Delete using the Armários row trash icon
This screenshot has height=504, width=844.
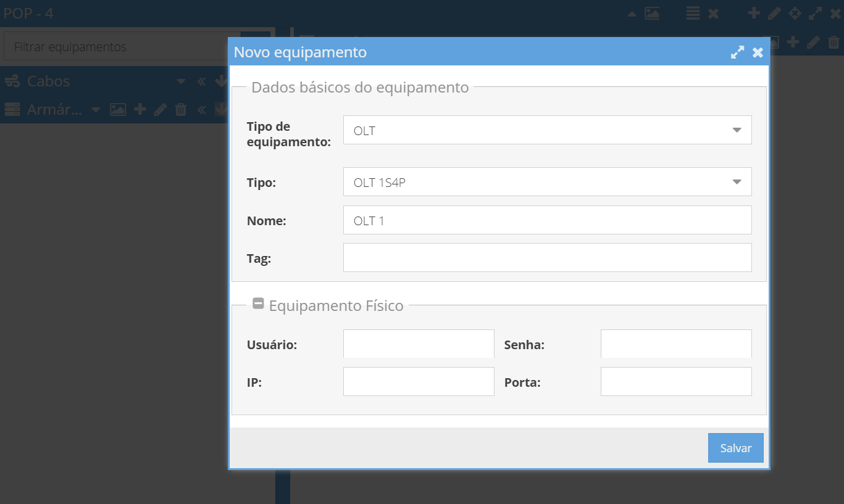point(181,110)
